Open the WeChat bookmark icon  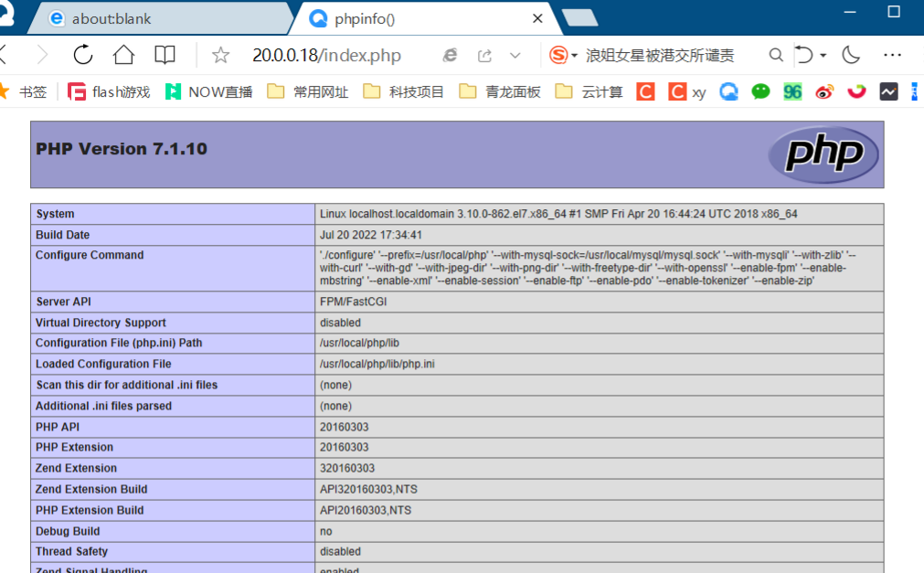760,91
